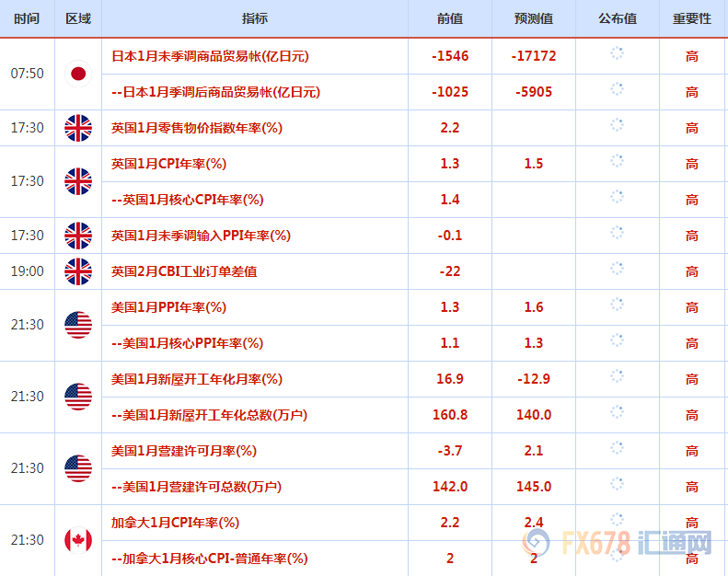Viewport: 728px width, 576px height.
Task: Select the 指标 column header
Action: click(255, 18)
